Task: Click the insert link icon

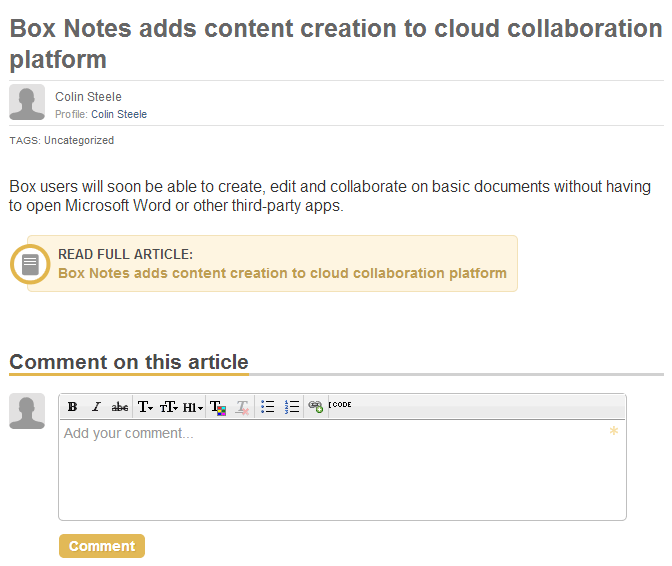Action: (316, 407)
